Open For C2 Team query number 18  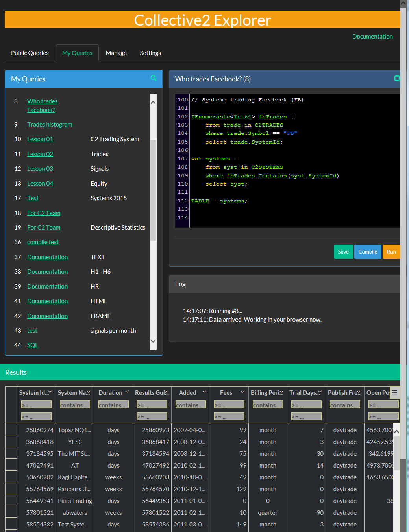pos(44,213)
